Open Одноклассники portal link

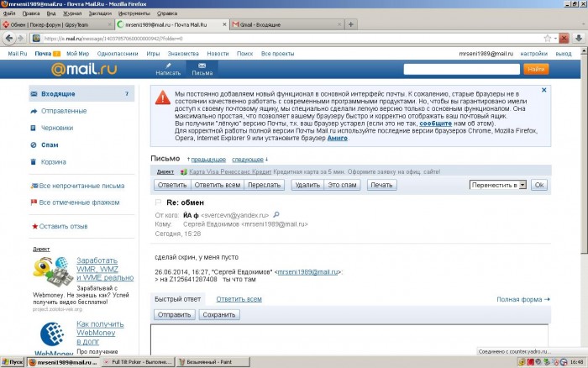click(118, 54)
